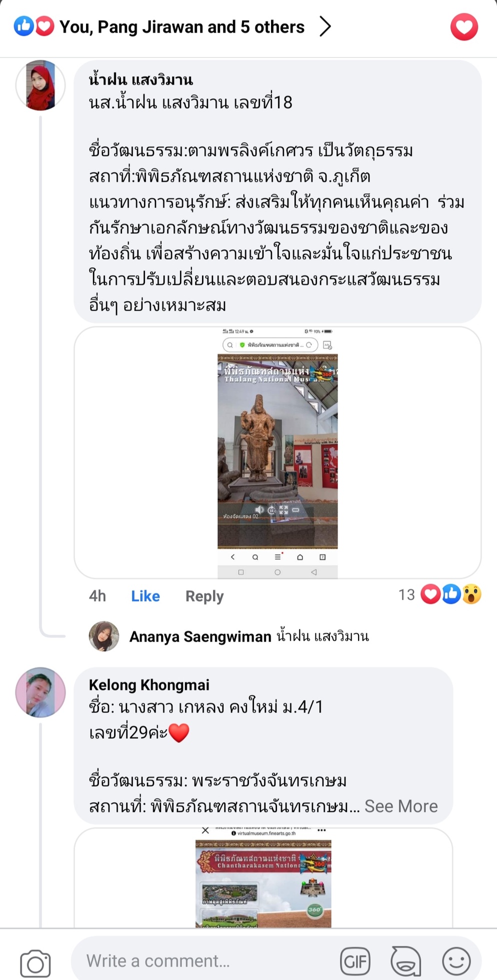The image size is (497, 980).
Task: Open the avatar sticker picker
Action: [405, 961]
